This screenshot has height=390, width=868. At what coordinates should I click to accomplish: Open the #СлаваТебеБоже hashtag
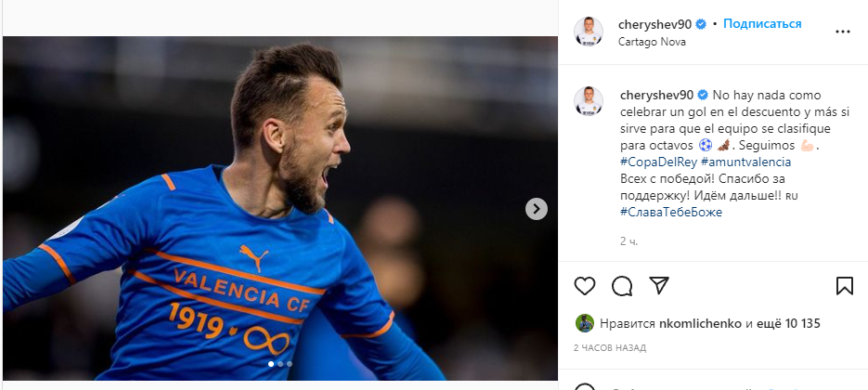[x=670, y=212]
